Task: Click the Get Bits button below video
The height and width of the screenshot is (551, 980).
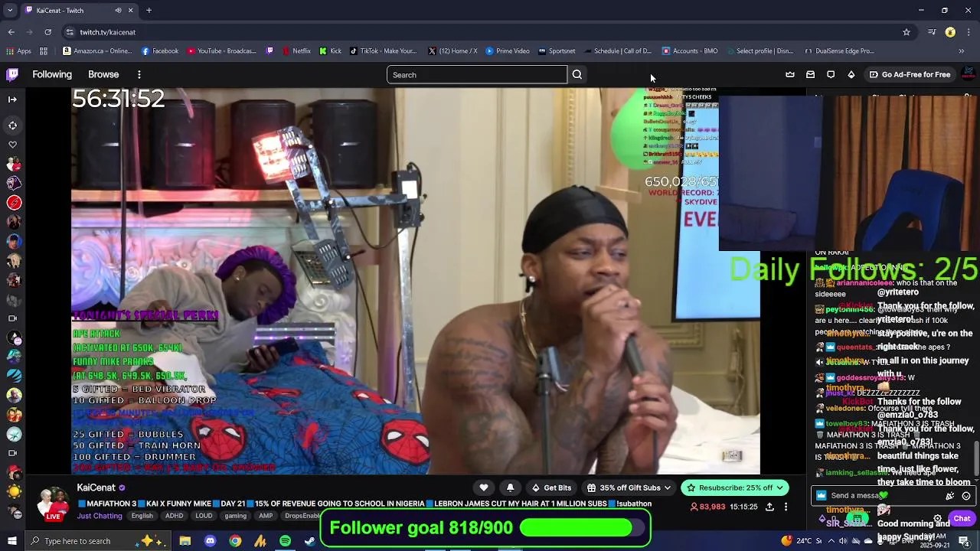Action: pos(552,488)
